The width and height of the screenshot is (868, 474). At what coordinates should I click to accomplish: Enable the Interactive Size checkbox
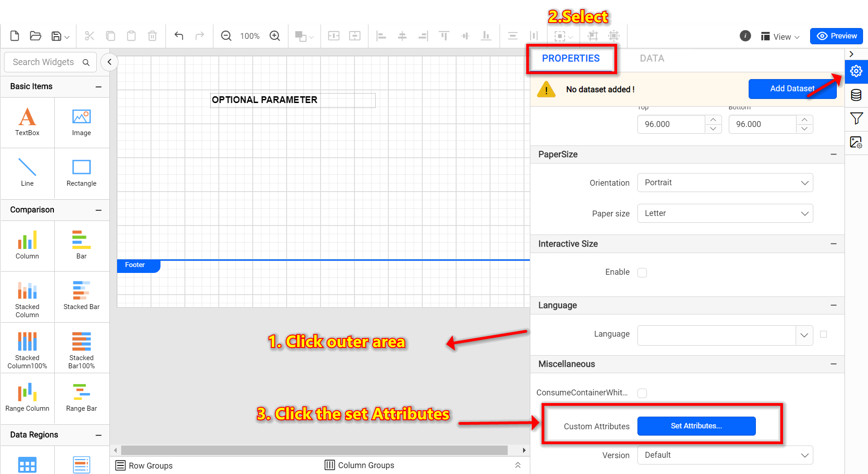[642, 272]
